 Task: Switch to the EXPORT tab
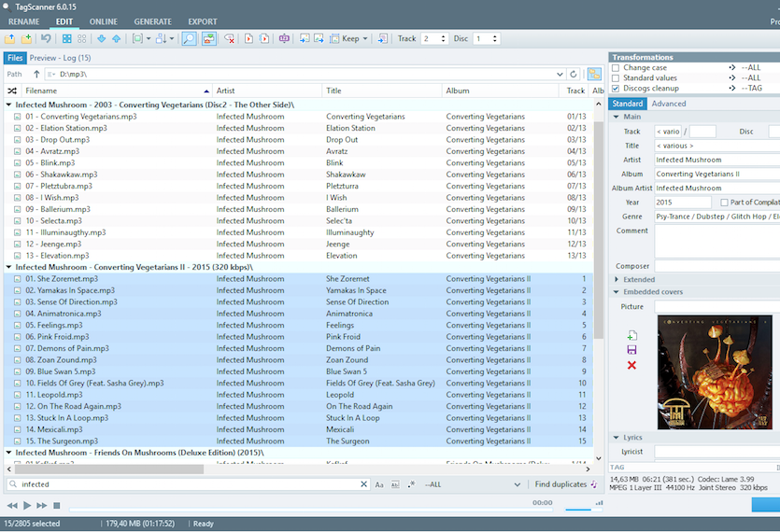203,21
